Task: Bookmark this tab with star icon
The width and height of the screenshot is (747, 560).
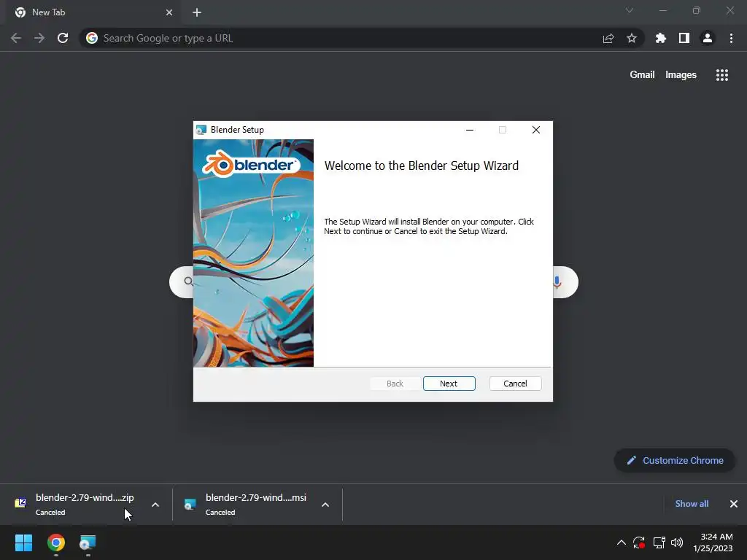Action: (631, 38)
